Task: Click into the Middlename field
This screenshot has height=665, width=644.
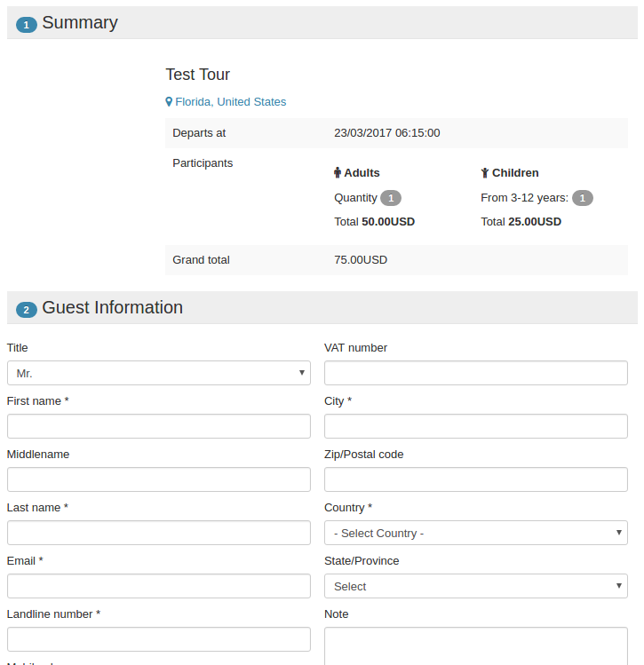Action: click(159, 479)
